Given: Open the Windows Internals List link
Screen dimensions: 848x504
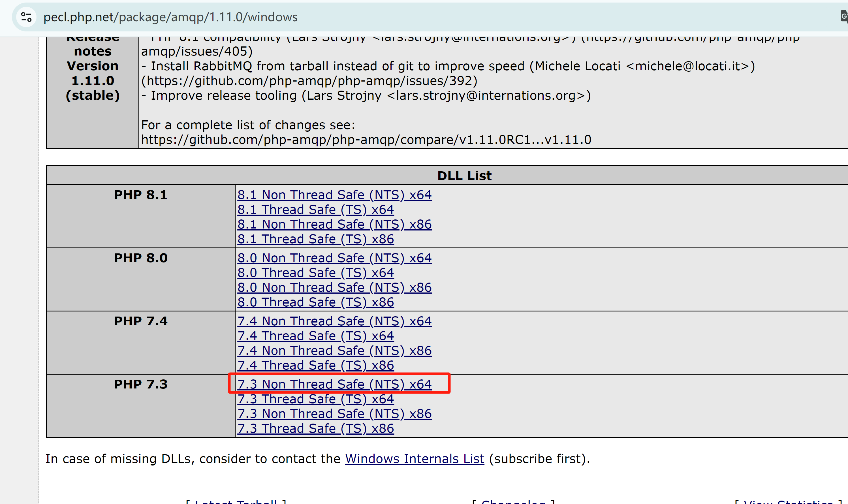Looking at the screenshot, I should (414, 458).
